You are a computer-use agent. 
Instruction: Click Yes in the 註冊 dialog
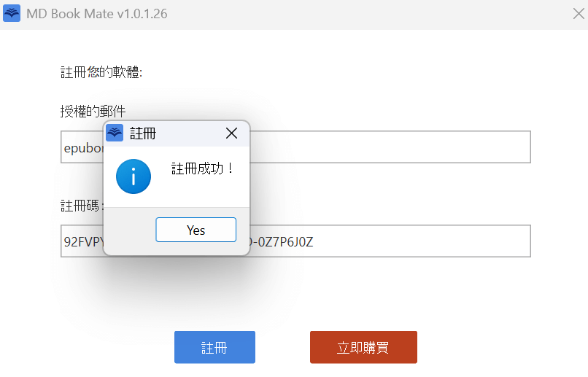(x=196, y=230)
